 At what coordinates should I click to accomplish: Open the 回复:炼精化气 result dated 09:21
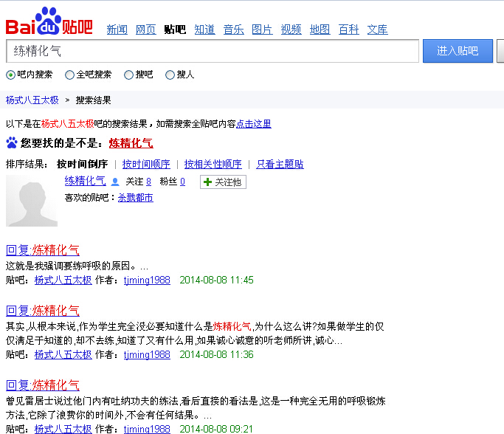pyautogui.click(x=43, y=385)
